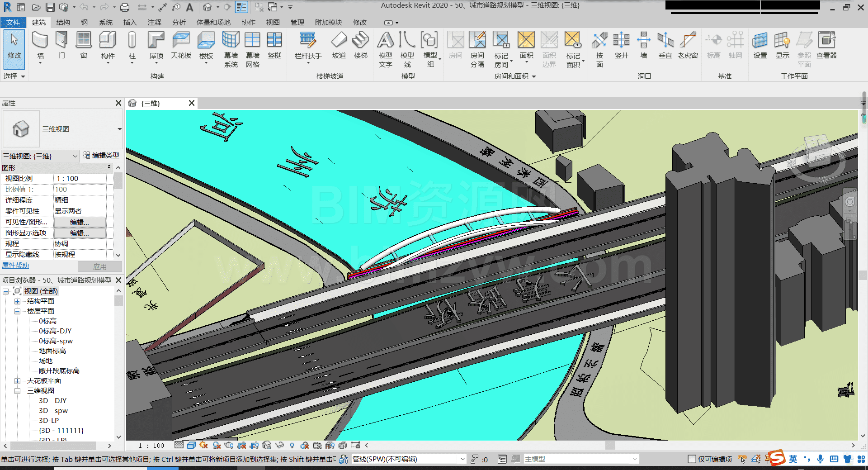868x470 pixels.
Task: Switch to the 注释 ribbon tab
Action: click(x=154, y=22)
